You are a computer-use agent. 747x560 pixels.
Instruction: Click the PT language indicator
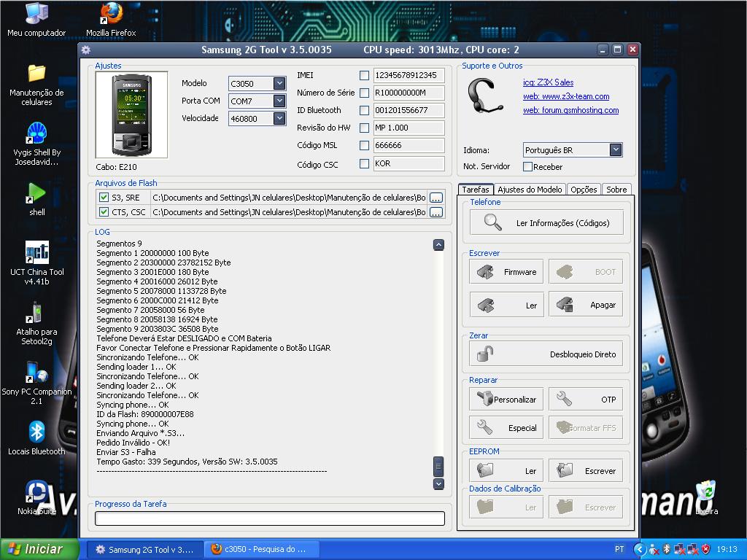[x=619, y=549]
